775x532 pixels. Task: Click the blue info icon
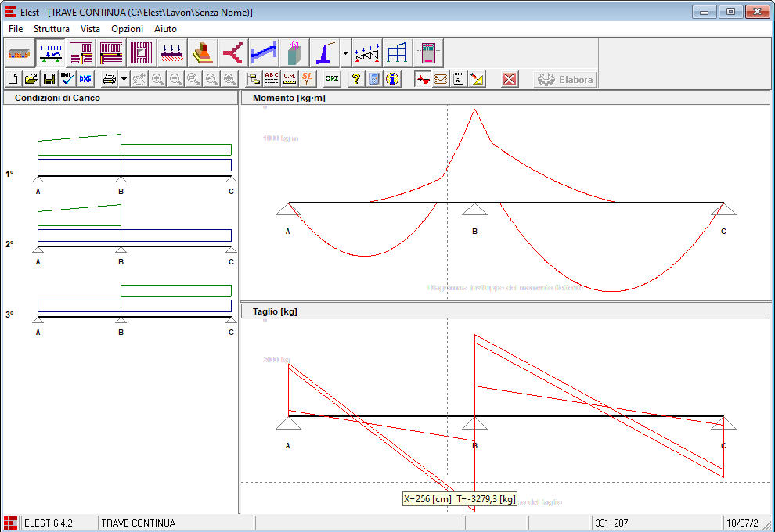[392, 79]
